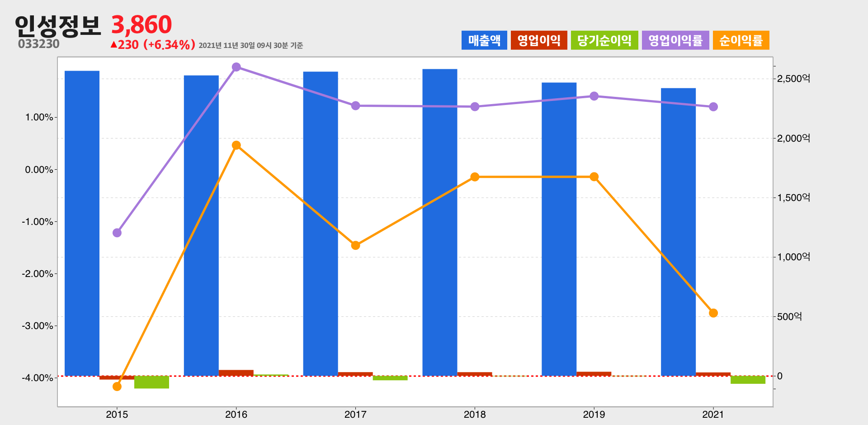Click the 2019 blue revenue bar

(559, 229)
